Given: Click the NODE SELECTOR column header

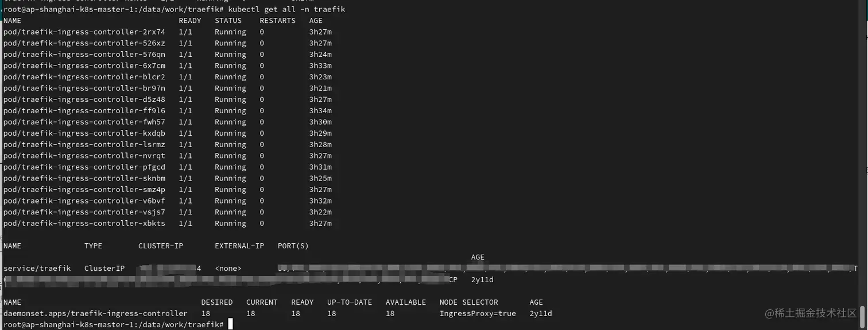Looking at the screenshot, I should point(468,302).
